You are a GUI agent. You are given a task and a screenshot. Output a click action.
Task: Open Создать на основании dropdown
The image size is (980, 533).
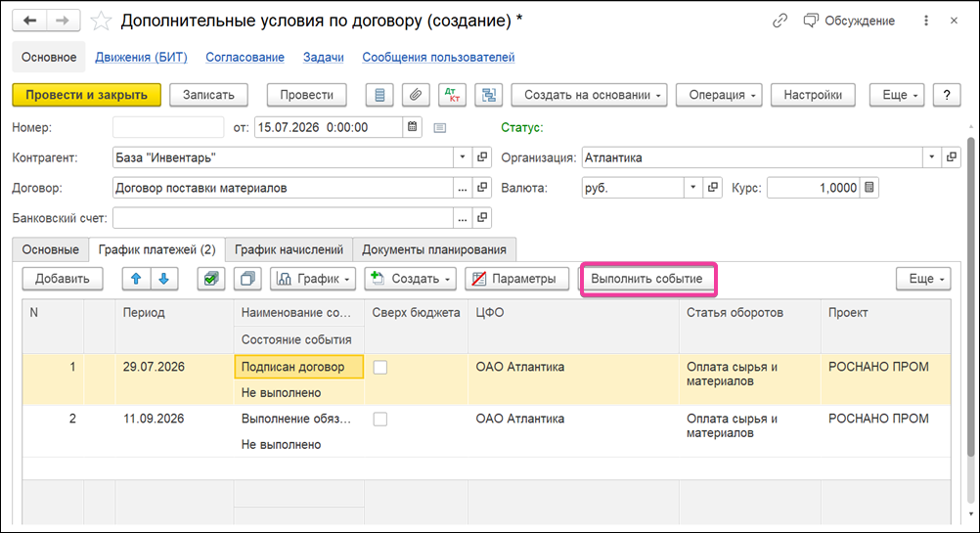pos(590,95)
